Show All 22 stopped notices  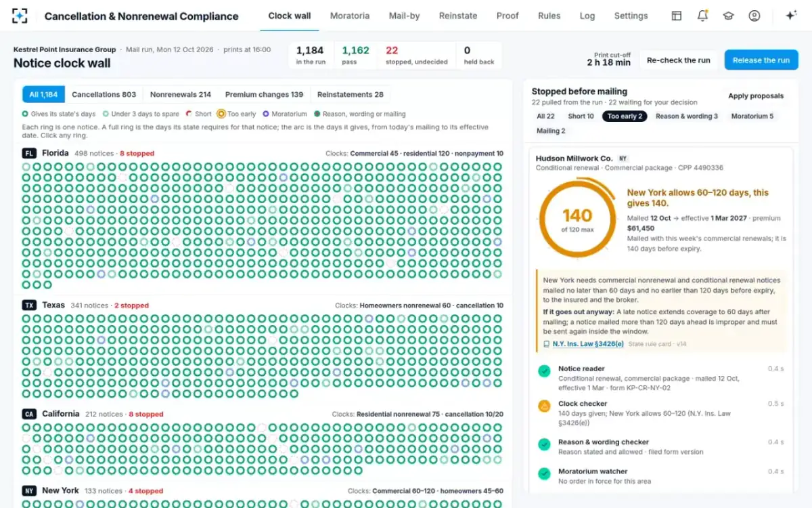(x=546, y=117)
